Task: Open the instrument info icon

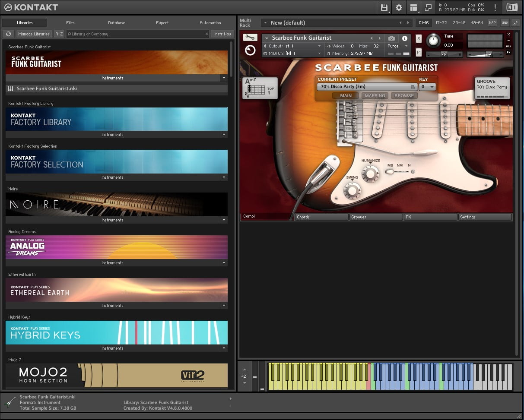Action: [x=404, y=38]
